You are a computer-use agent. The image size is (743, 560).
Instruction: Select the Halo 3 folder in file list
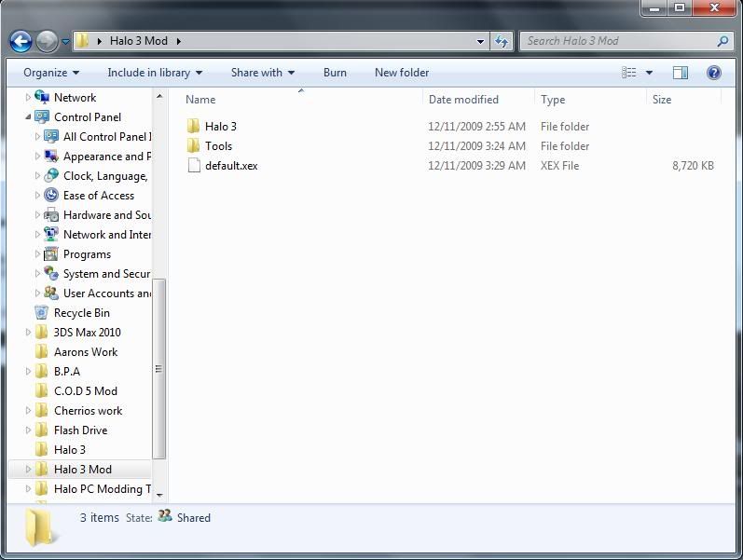[x=220, y=127]
